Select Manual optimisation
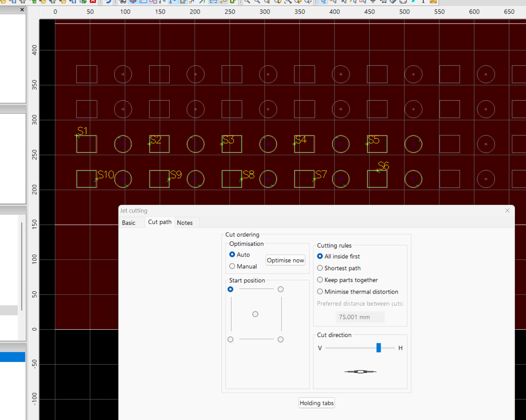The width and height of the screenshot is (526, 420). coord(232,266)
